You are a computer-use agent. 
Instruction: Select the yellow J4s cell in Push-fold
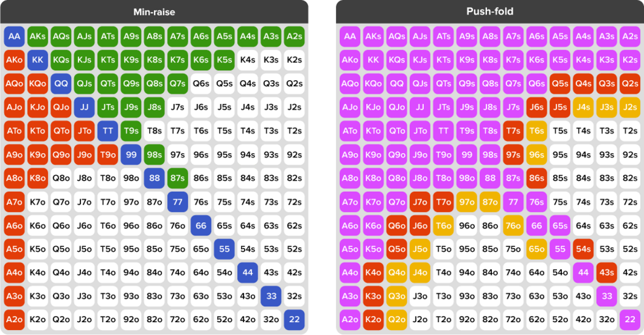click(583, 107)
